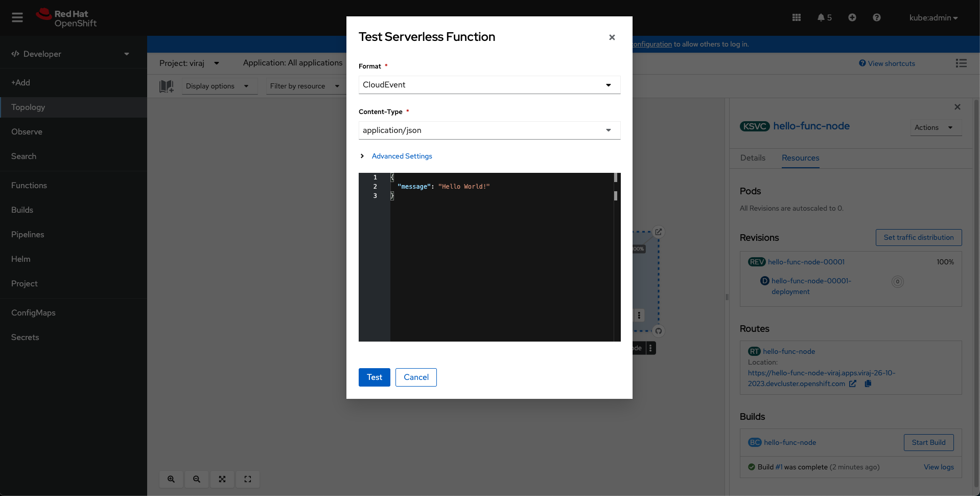Click the Test button
980x496 pixels.
[374, 377]
